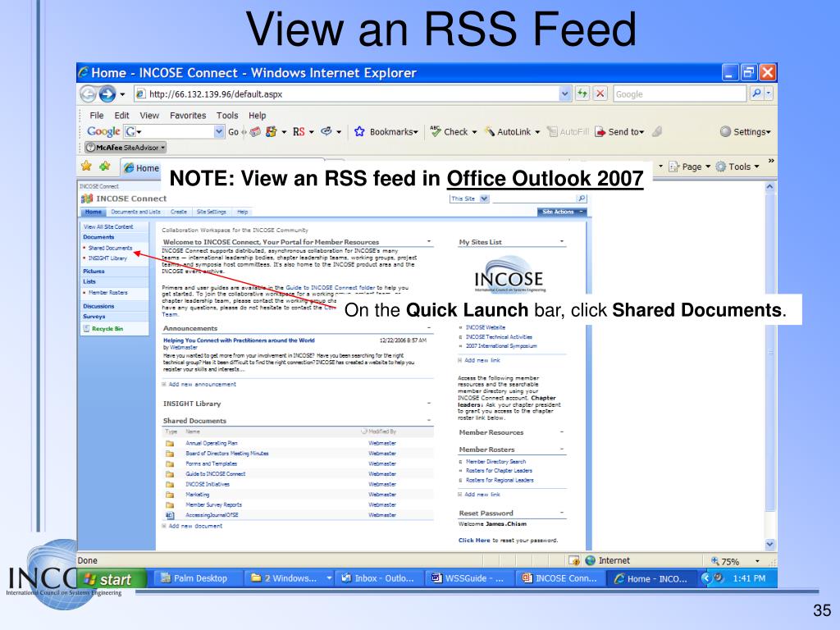Open the Google toolbar search box dropdown
Screen dimensions: 840x630
tap(218, 131)
